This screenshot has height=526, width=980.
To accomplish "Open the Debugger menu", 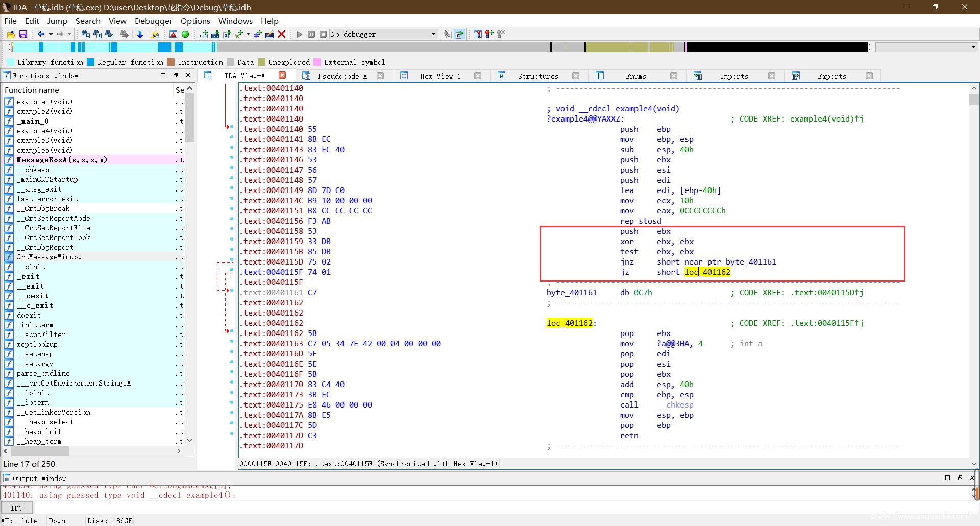I will (154, 21).
